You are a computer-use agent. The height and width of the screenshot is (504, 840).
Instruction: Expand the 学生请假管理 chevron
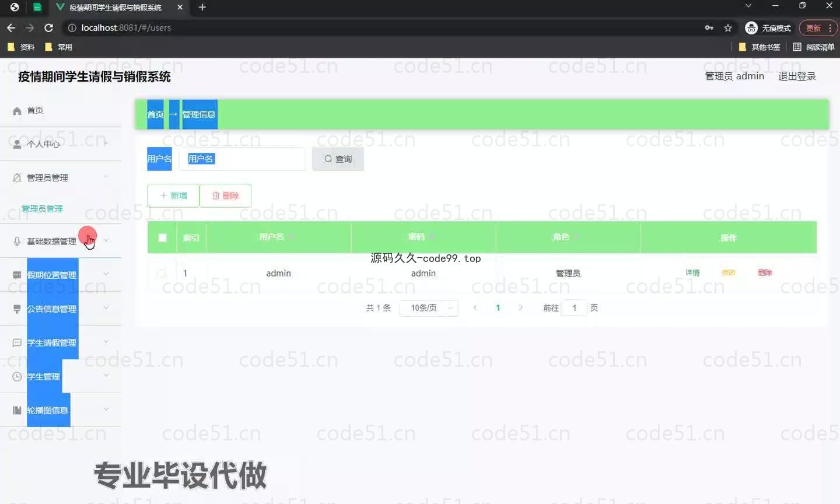click(106, 341)
